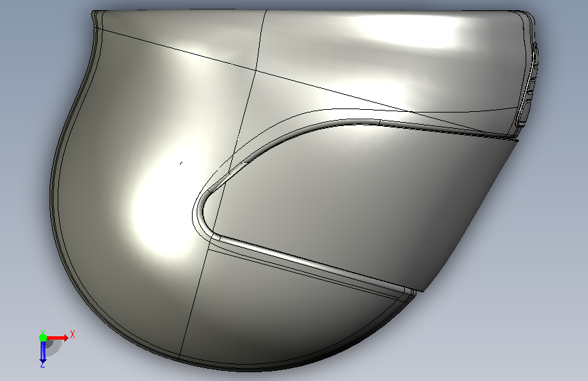Click the blue Z axis arrow on the triad

[x=43, y=352]
